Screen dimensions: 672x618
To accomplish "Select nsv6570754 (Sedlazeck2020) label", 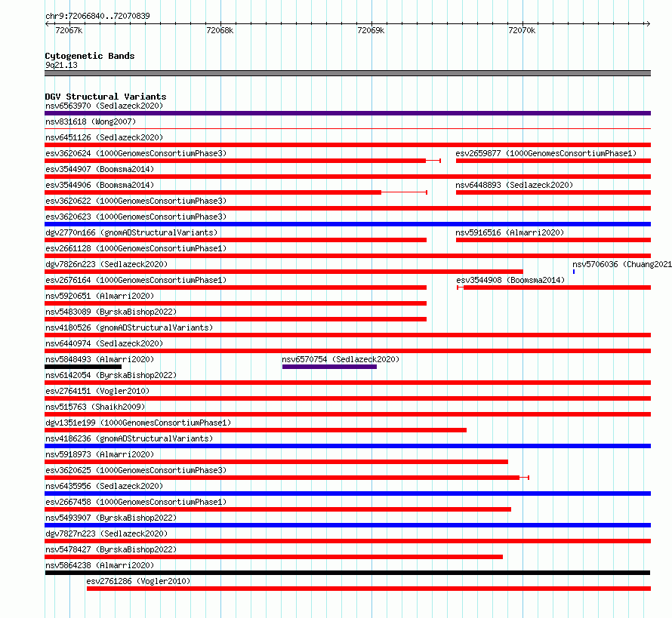I will click(x=341, y=359).
